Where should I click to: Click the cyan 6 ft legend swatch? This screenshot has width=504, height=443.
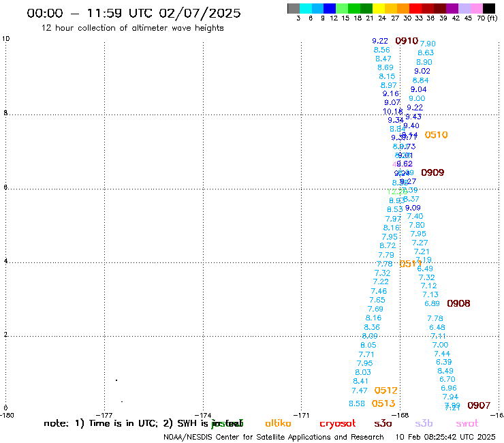tap(306, 8)
